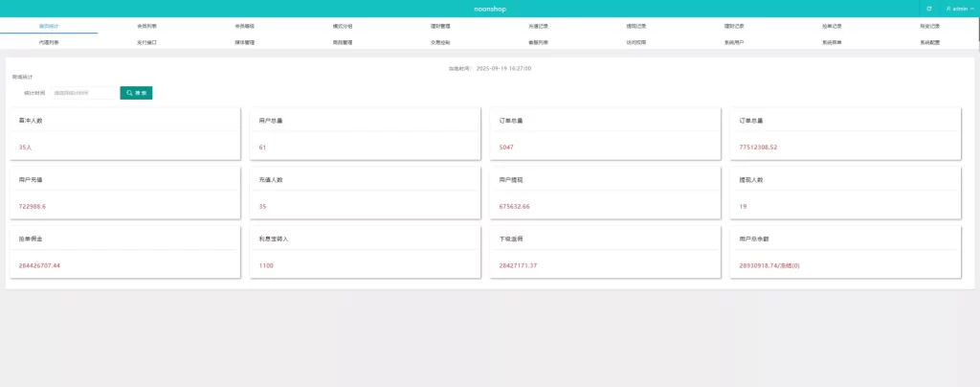Click the 统计时间 date input field
The width and height of the screenshot is (980, 387).
point(85,93)
